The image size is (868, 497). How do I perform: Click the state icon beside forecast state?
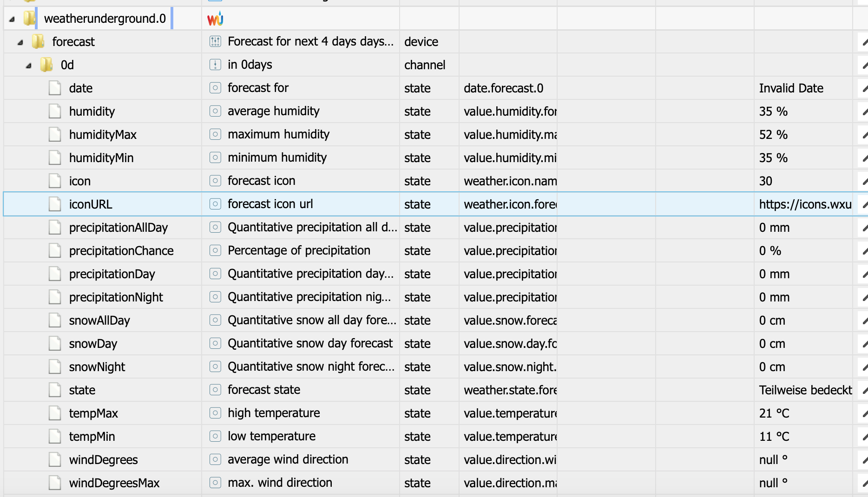point(215,390)
